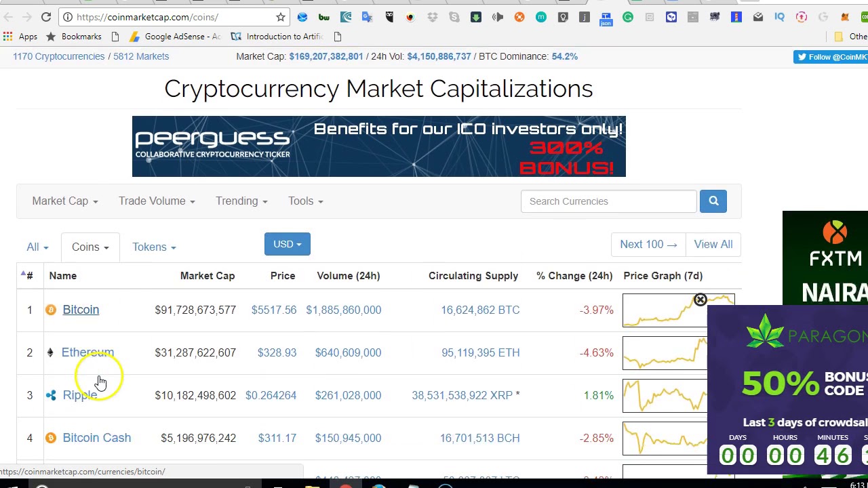The image size is (868, 488).
Task: Click the '1170 Cryptocurrencies' link
Action: click(59, 56)
